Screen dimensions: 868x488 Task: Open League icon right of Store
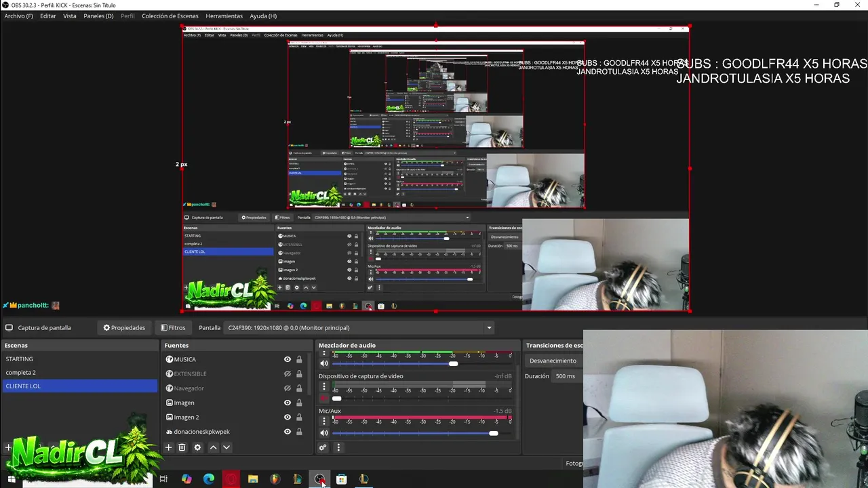pos(363,479)
